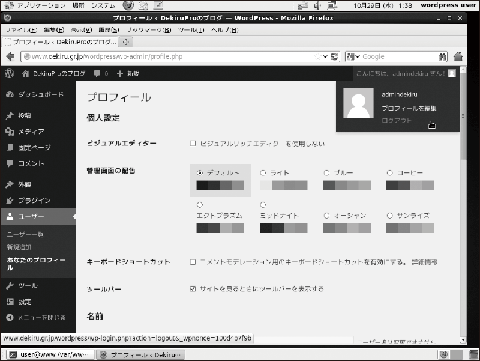
Task: Click Edit profile (プロフィールを編集) link
Action: [x=409, y=108]
